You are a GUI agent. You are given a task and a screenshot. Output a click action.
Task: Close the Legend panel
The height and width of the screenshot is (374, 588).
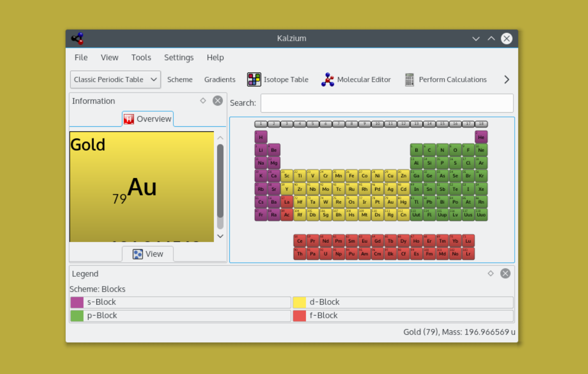tap(505, 274)
